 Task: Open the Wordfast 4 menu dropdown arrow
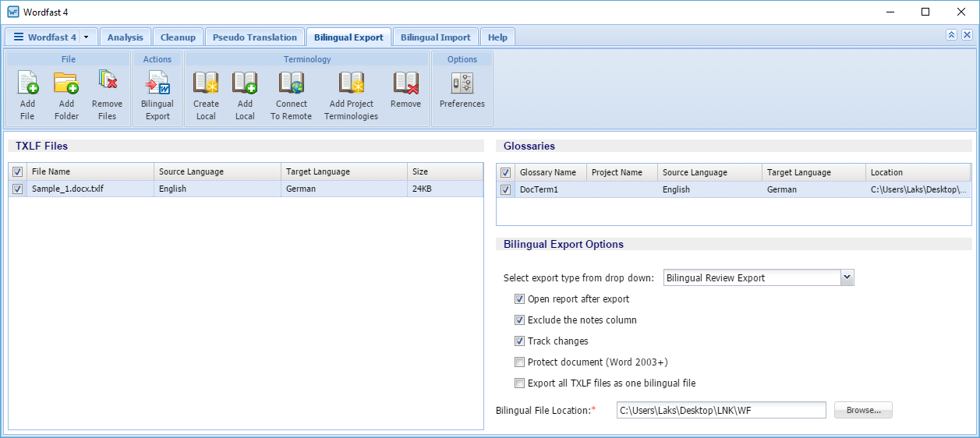[x=86, y=37]
